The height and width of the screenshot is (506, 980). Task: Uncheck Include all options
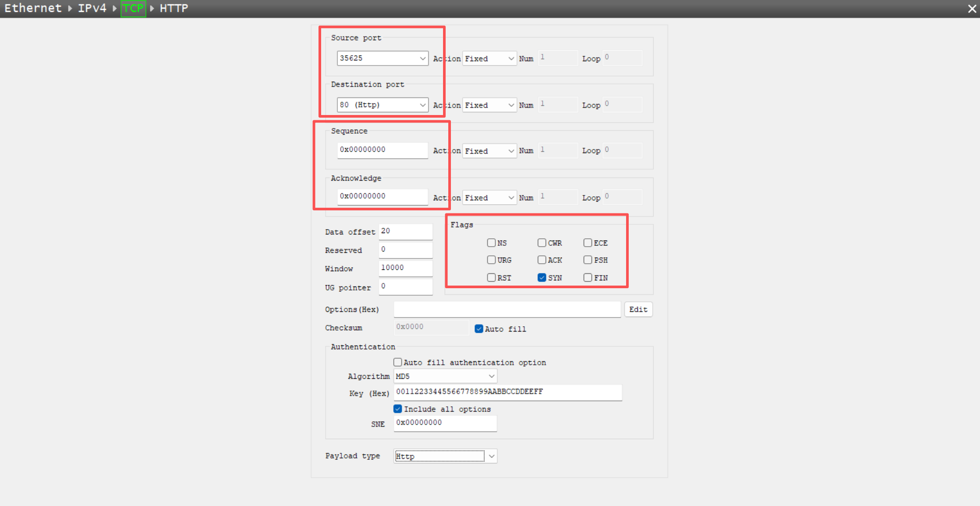(x=398, y=409)
